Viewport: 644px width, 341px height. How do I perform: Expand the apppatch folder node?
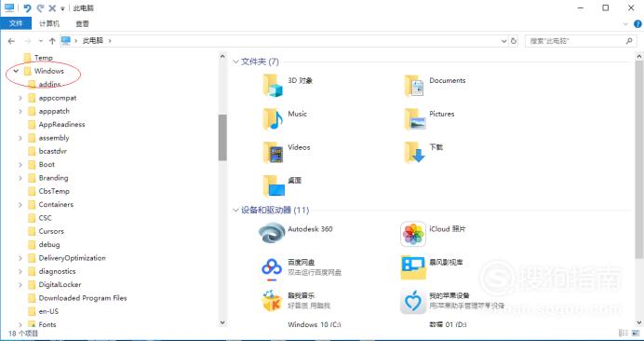20,111
